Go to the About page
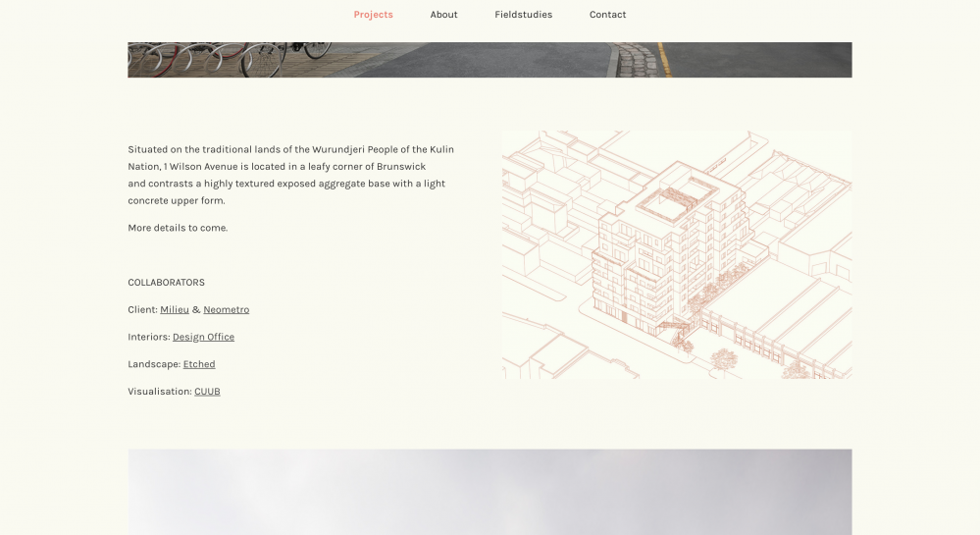This screenshot has width=980, height=535. (x=443, y=15)
